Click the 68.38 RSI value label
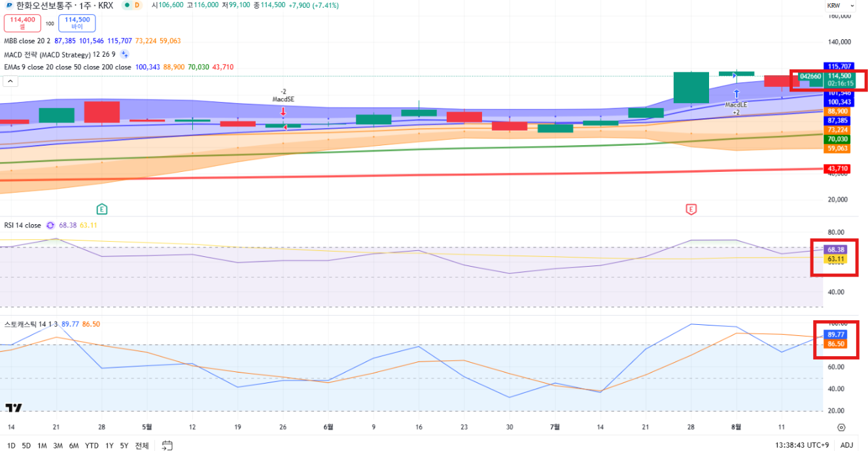Screen dimensions: 868x451 836,250
